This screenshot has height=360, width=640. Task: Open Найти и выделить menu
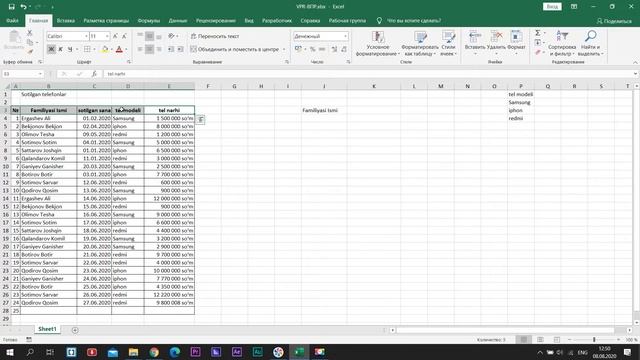[x=590, y=43]
